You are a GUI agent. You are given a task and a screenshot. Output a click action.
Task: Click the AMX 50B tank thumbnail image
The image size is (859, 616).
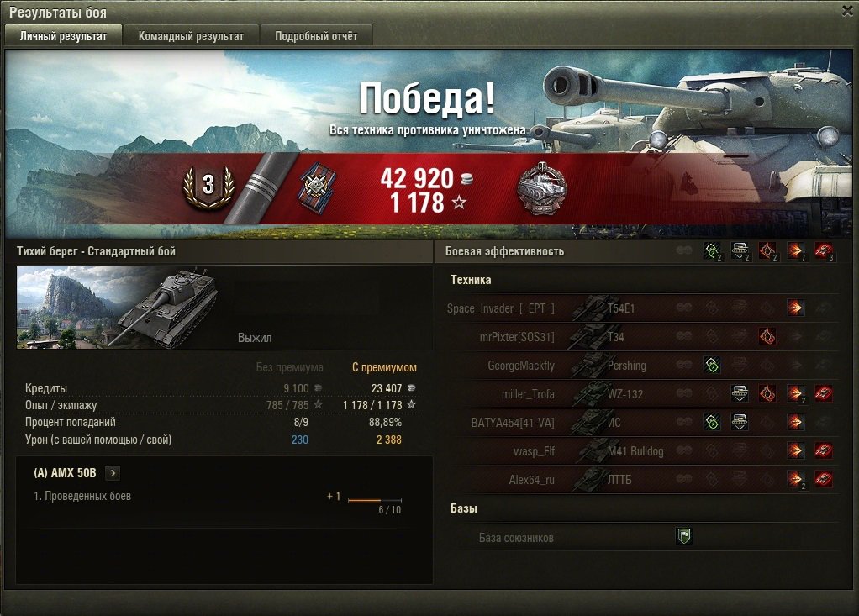tap(118, 308)
